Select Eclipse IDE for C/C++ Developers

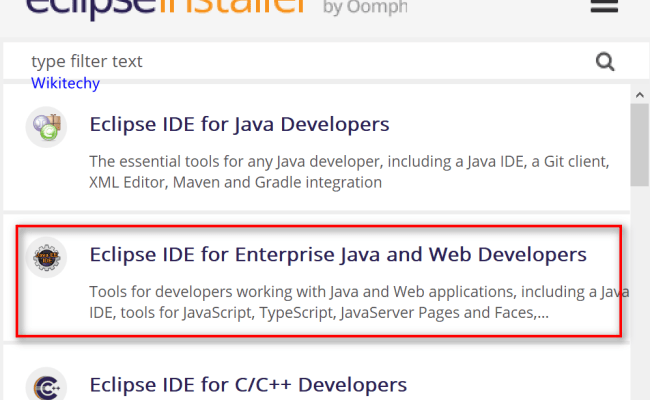[x=248, y=385]
